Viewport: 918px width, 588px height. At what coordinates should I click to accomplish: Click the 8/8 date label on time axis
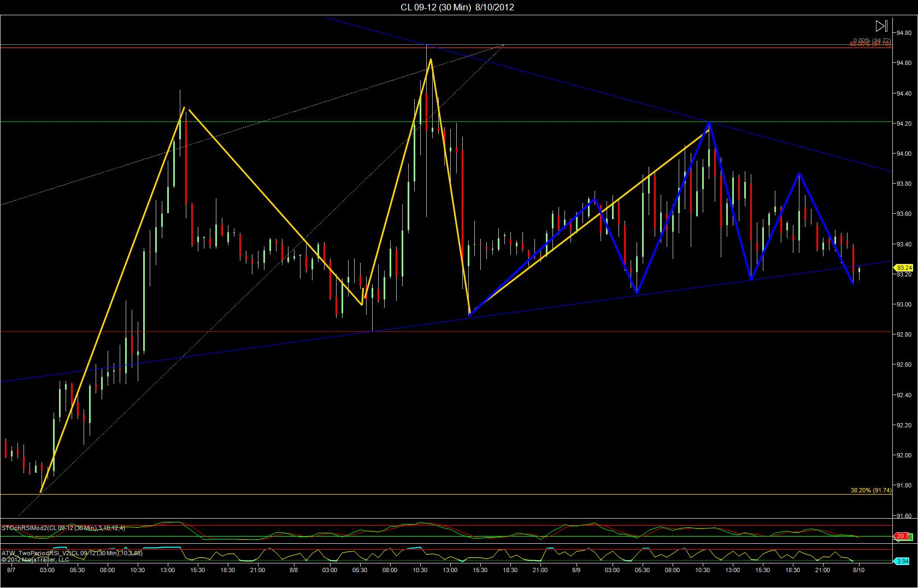tap(294, 571)
